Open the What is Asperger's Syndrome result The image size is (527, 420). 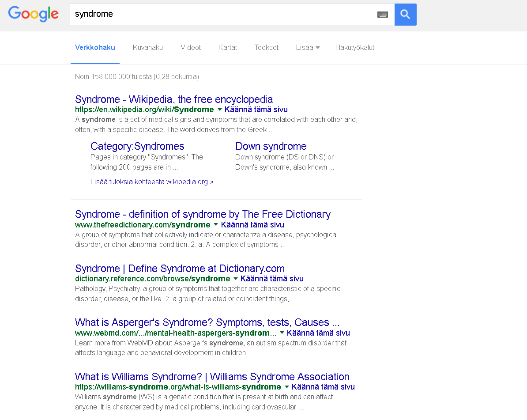(x=207, y=322)
